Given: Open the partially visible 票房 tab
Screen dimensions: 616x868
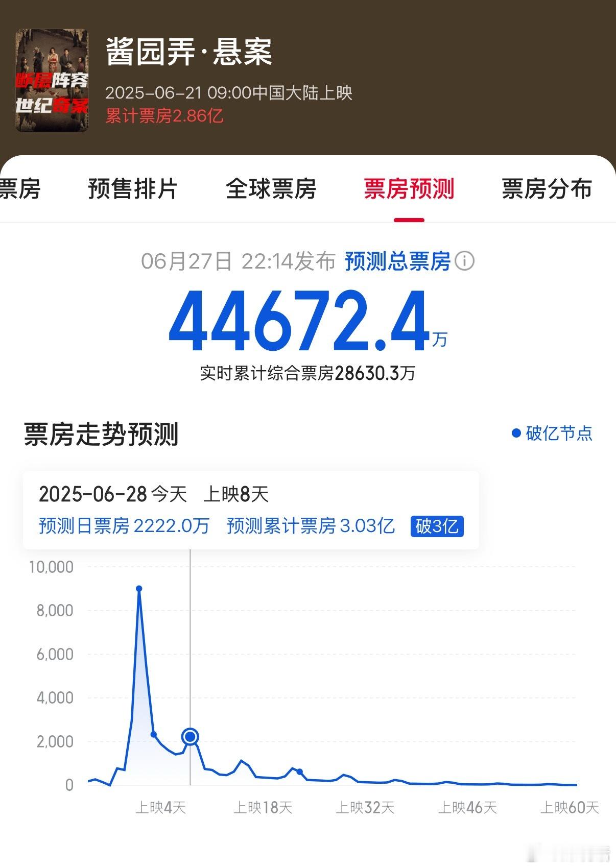Looking at the screenshot, I should [x=20, y=189].
